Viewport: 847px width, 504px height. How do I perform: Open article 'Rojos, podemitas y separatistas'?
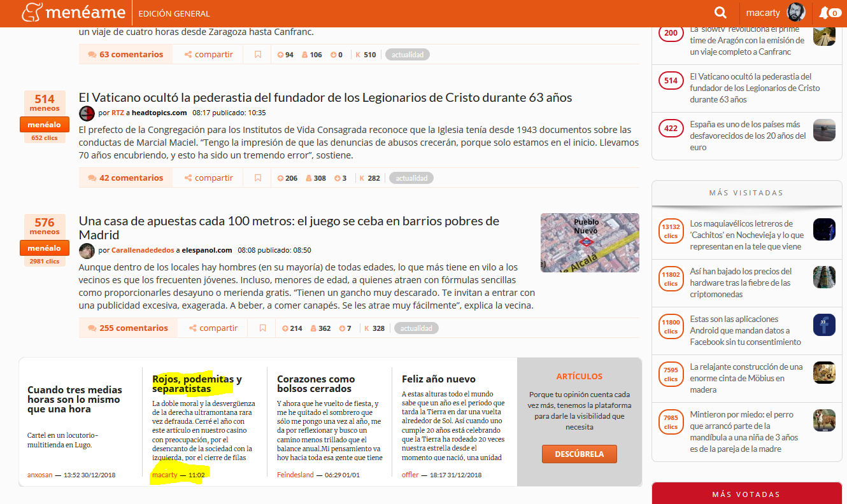tap(197, 384)
